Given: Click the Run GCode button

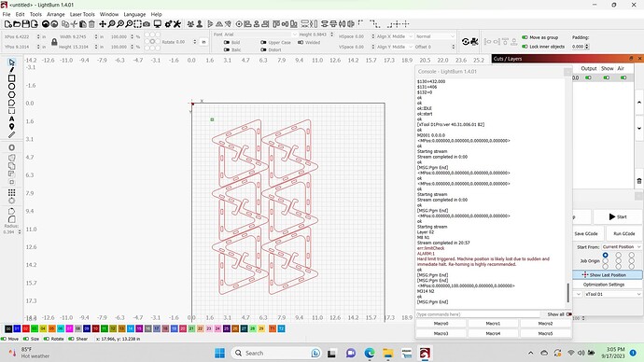Looking at the screenshot, I should [623, 233].
